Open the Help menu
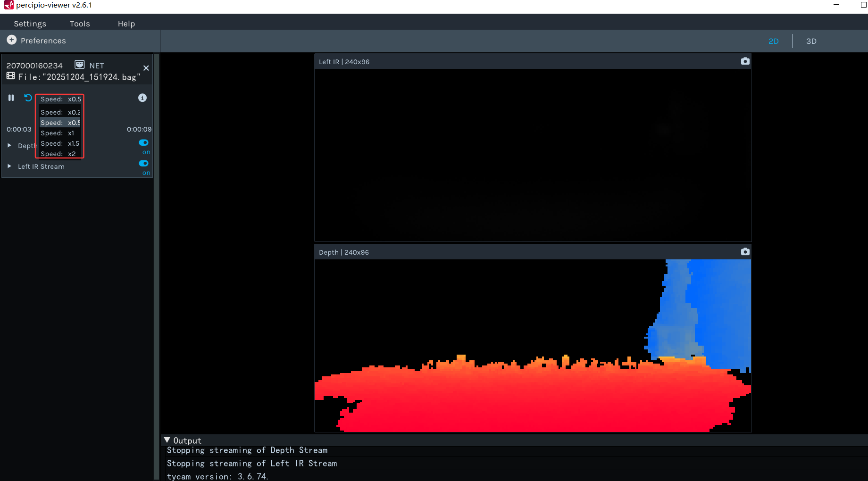The height and width of the screenshot is (481, 868). pos(126,24)
